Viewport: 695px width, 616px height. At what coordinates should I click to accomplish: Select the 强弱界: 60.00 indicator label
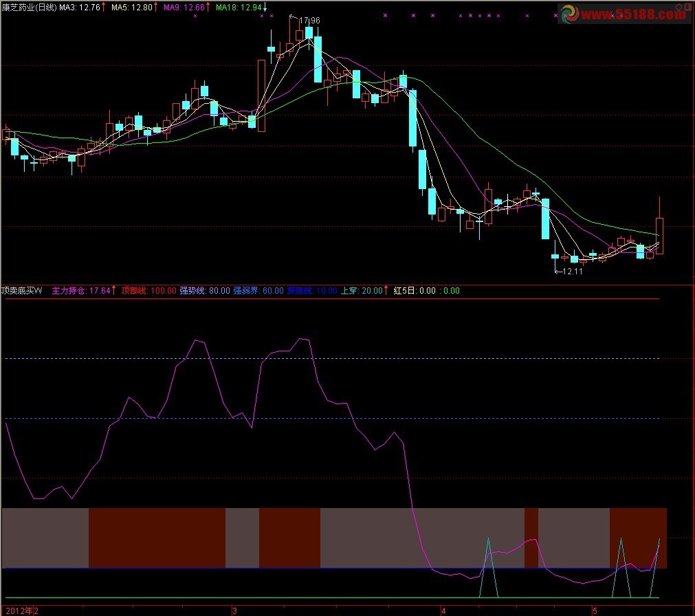(x=258, y=291)
